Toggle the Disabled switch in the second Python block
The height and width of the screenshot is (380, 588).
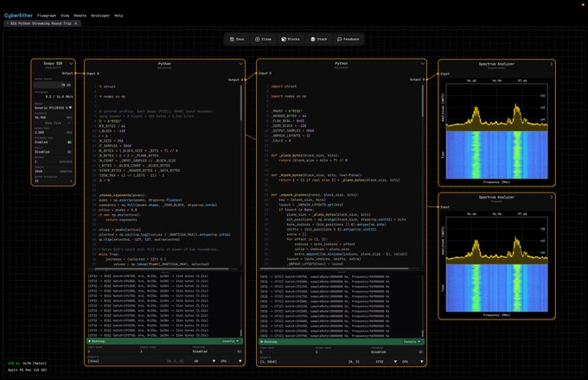tap(421, 351)
